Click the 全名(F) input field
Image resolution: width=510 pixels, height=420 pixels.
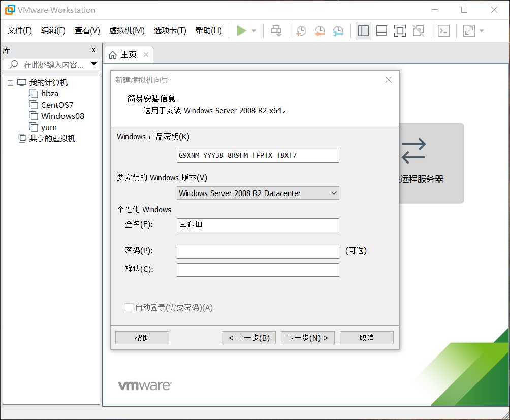coord(258,225)
